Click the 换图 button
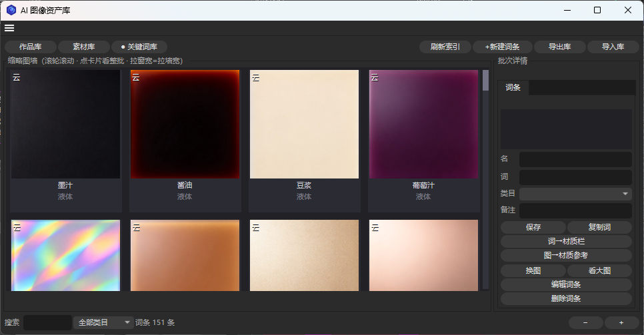This screenshot has width=644, height=335. [x=533, y=270]
